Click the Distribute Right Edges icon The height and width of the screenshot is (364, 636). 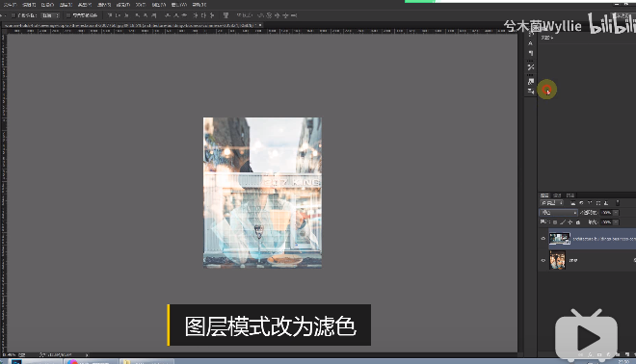(x=212, y=15)
